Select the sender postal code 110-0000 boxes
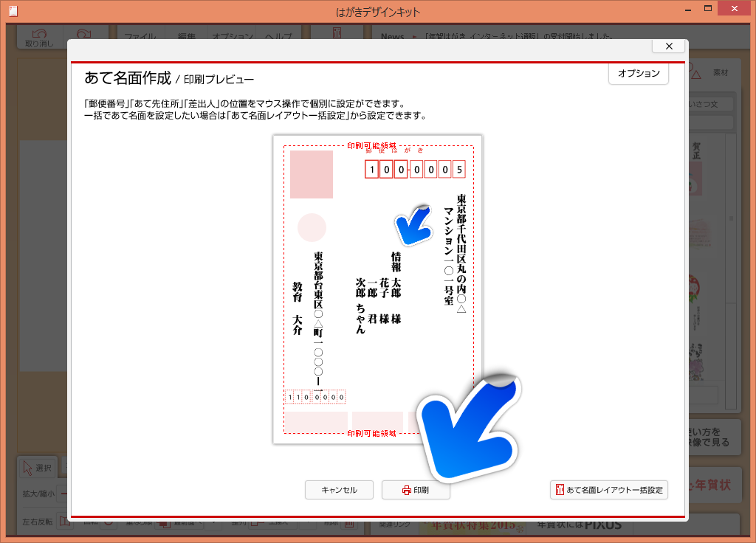The width and height of the screenshot is (756, 543). [315, 398]
